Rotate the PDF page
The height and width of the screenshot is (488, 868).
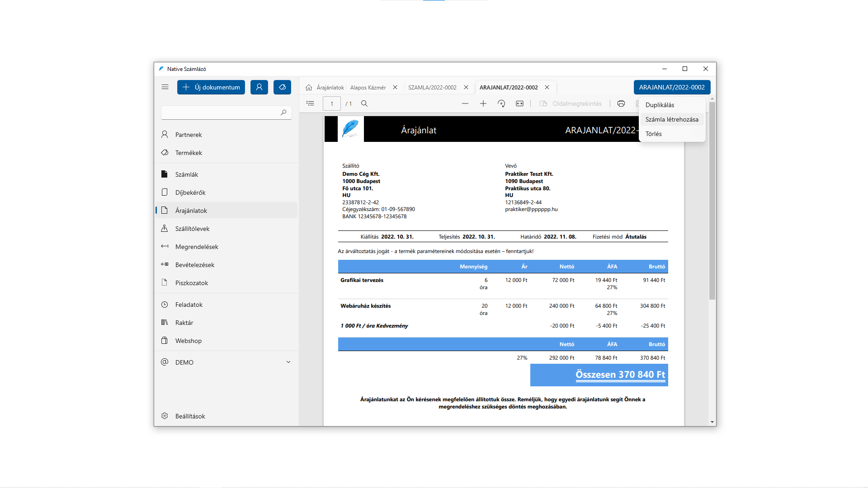tap(501, 103)
